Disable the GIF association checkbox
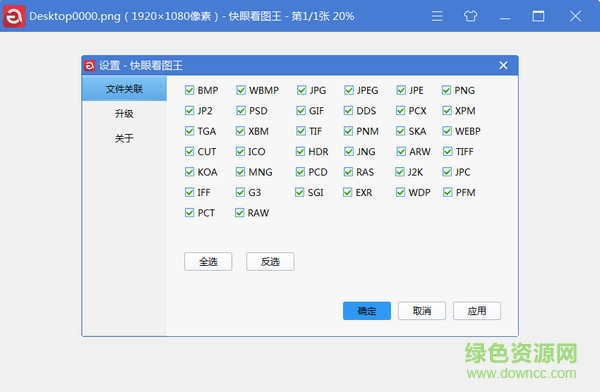This screenshot has height=392, width=600. [301, 111]
